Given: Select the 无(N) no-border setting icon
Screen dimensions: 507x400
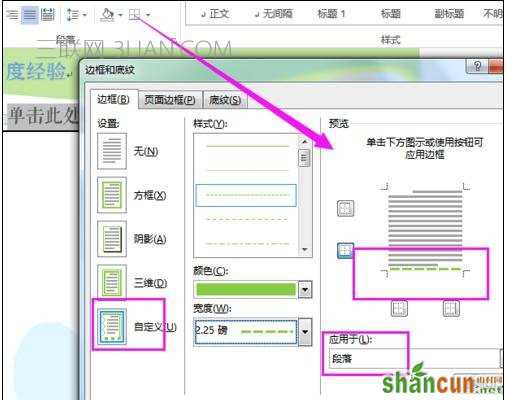Looking at the screenshot, I should click(112, 151).
